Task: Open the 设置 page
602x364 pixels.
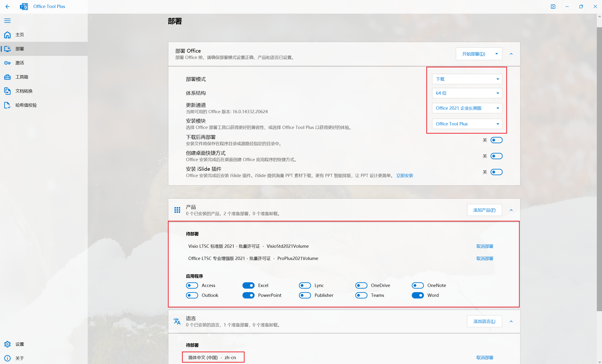Action: pyautogui.click(x=44, y=344)
